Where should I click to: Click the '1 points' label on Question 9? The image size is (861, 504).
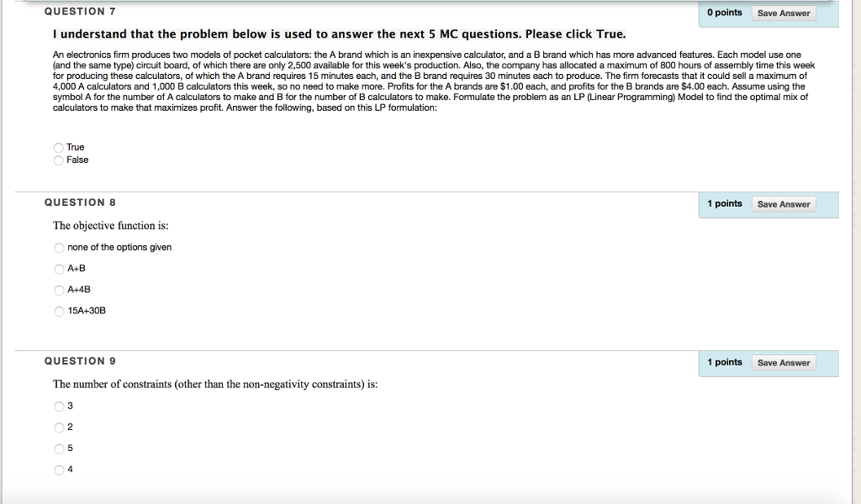pos(725,362)
